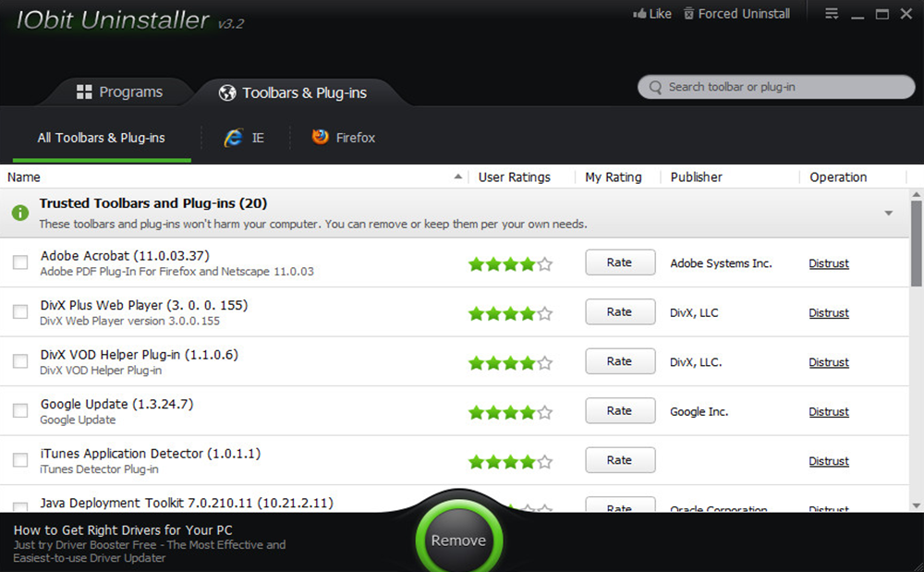Distrust iTunes Application Detector
Screen dimensions: 924x572
click(829, 461)
